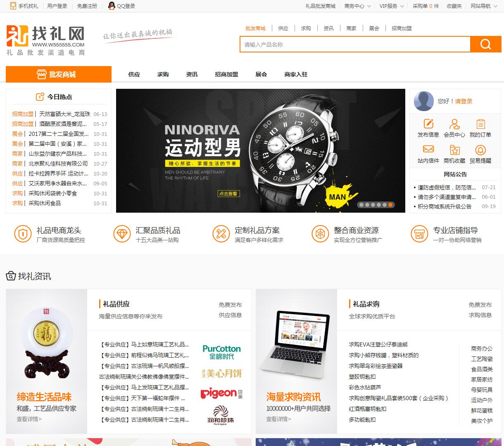Open request 求购EVA注塑公仔泰迪熊
The width and height of the screenshot is (504, 446).
pyautogui.click(x=378, y=344)
